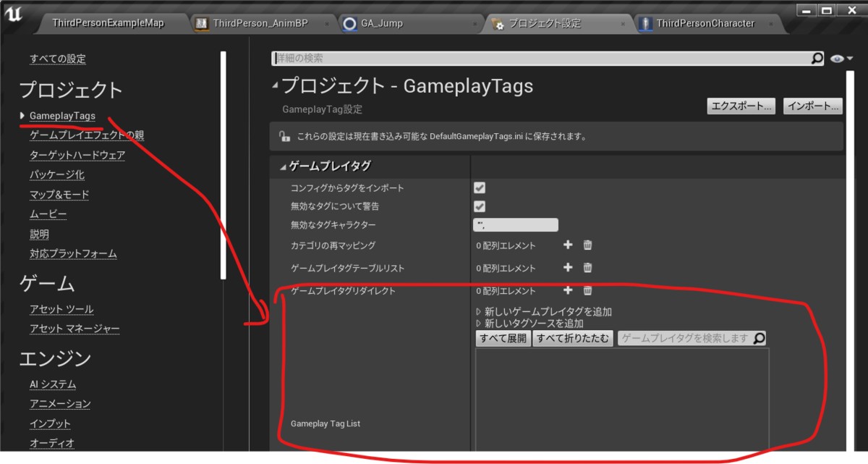Toggle コンフィグからタグをインポート checkbox
This screenshot has width=868, height=464.
pos(480,187)
